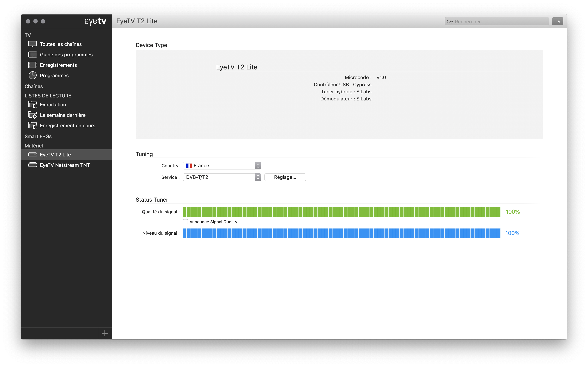Click the EyeTV T2 Lite window title

point(137,21)
